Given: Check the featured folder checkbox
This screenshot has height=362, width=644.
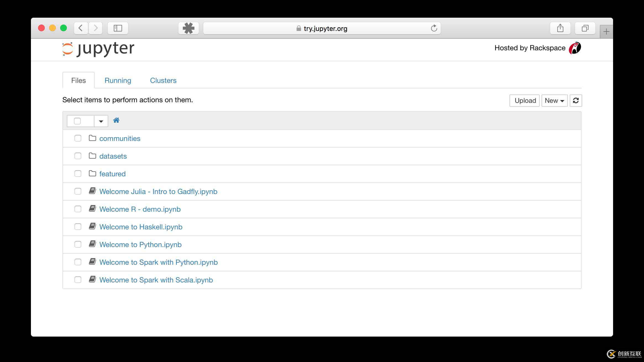Looking at the screenshot, I should pos(78,174).
